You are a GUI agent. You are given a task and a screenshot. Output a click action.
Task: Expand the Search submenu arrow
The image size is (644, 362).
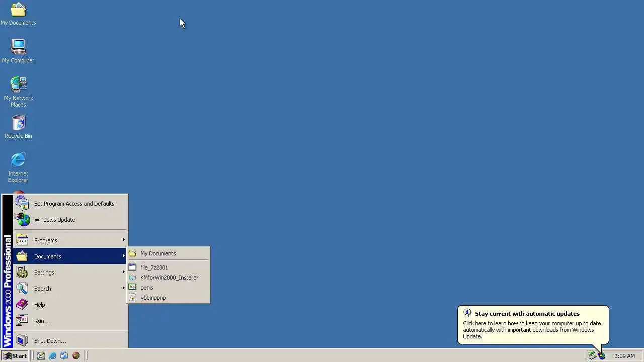point(123,289)
